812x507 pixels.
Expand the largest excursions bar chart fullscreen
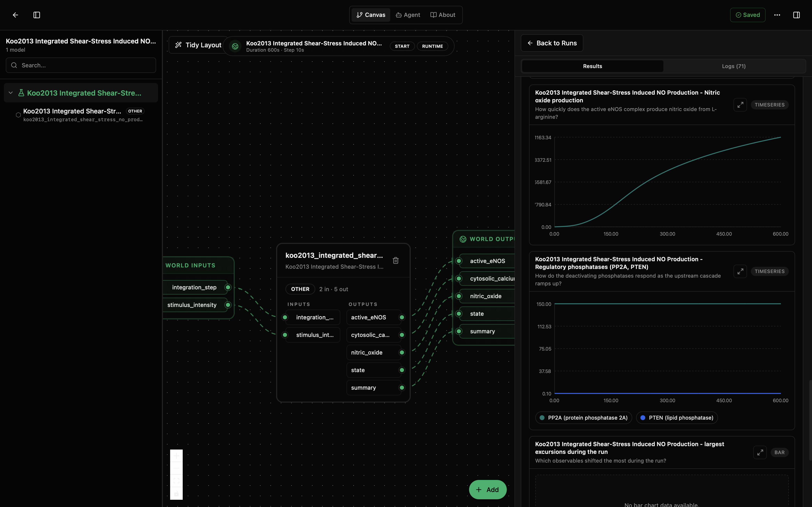tap(760, 452)
